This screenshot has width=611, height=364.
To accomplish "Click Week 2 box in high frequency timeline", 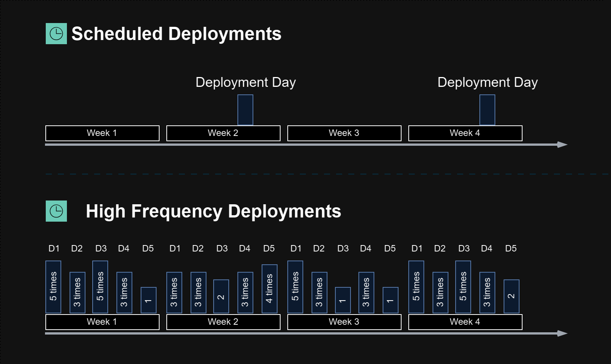I will (223, 322).
